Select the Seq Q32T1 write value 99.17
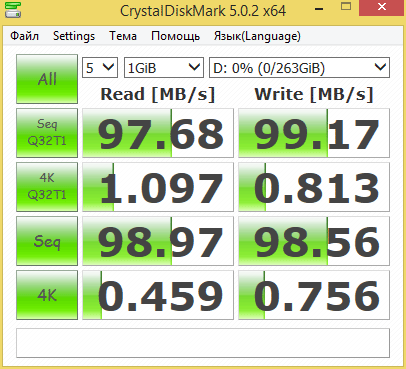Viewport: 406px width, 369px height. [x=314, y=133]
